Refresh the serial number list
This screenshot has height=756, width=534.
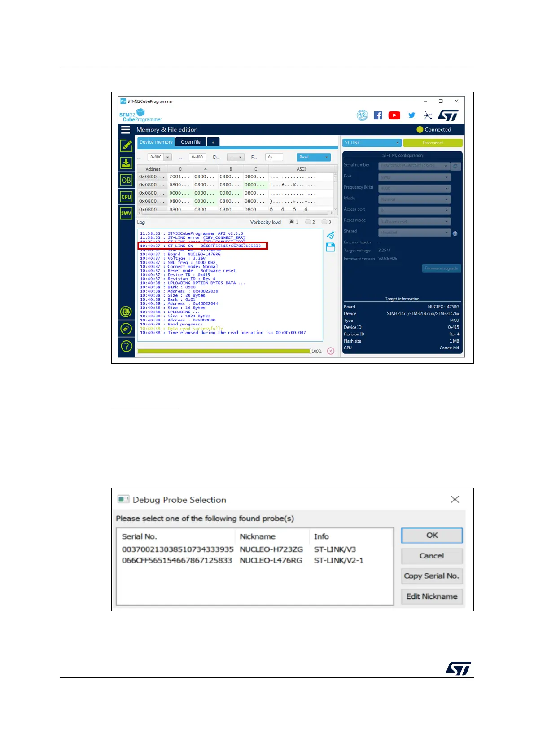(x=455, y=166)
